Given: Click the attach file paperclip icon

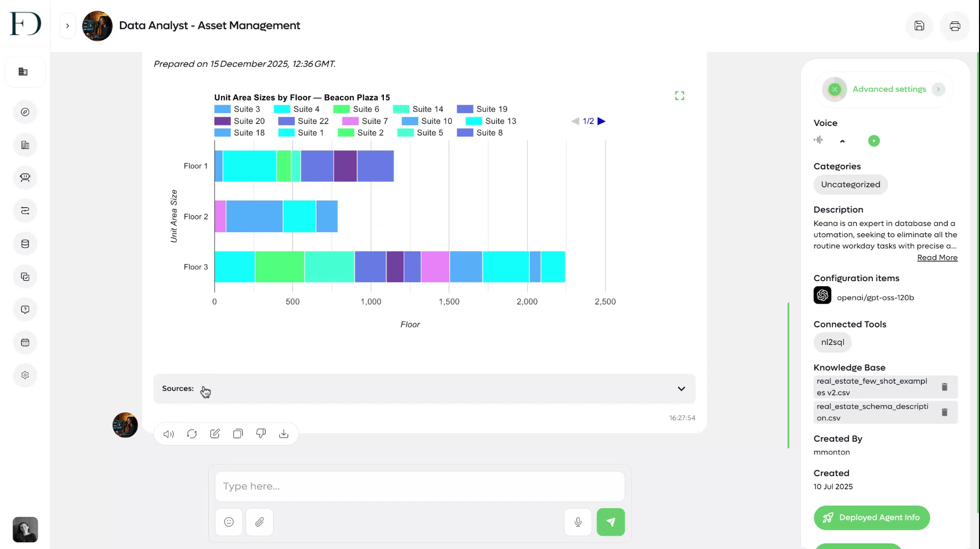Looking at the screenshot, I should (x=259, y=522).
